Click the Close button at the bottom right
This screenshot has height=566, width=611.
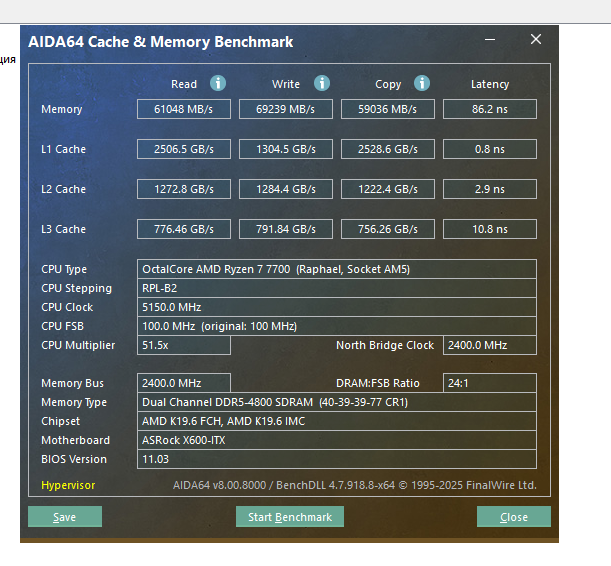click(513, 517)
